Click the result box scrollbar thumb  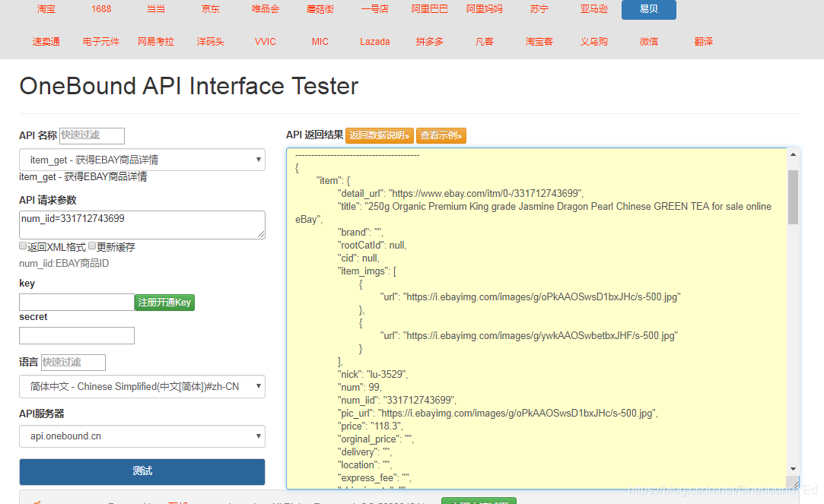tap(793, 197)
